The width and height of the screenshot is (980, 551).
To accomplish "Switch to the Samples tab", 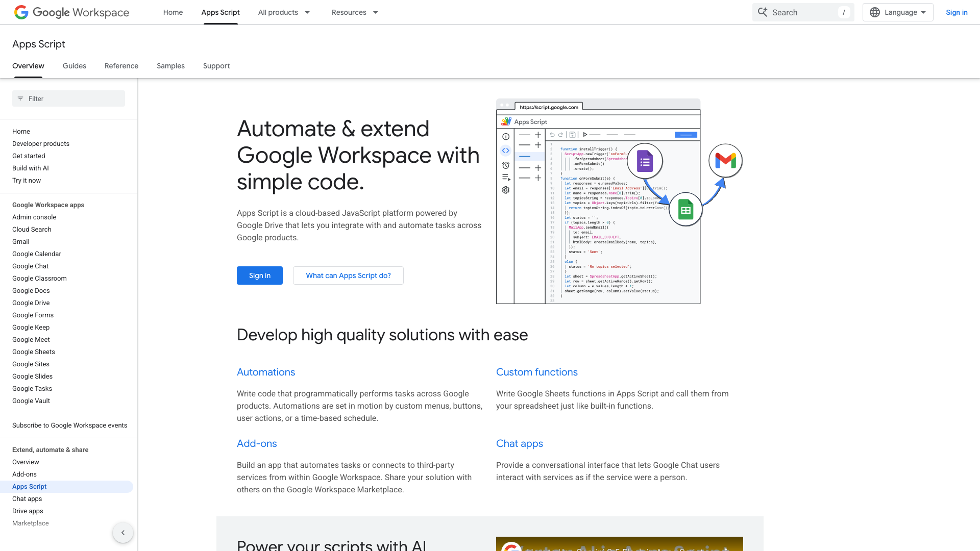I will tap(170, 66).
